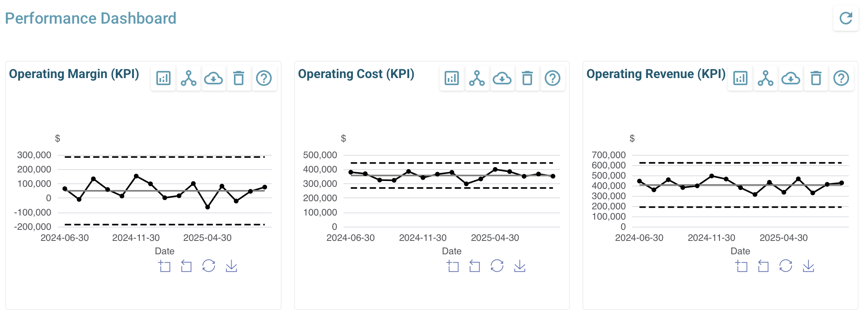The height and width of the screenshot is (328, 868).
Task: Delete the Operating Revenue KPI card
Action: (816, 78)
